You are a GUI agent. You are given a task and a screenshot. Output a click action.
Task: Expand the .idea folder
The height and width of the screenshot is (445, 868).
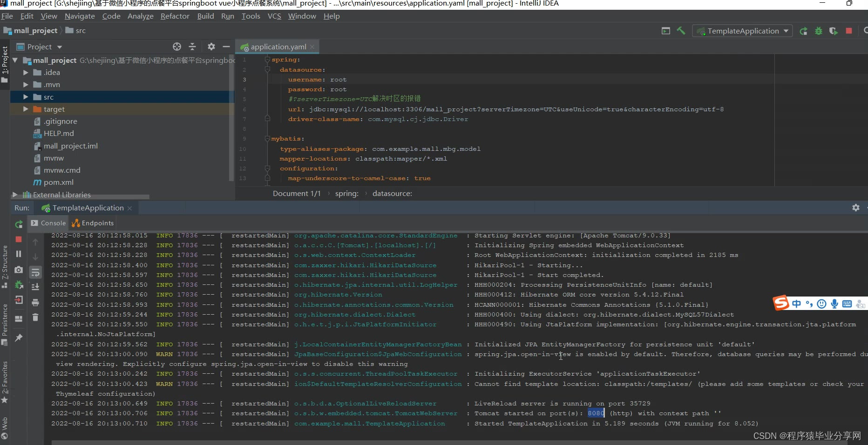(x=26, y=73)
